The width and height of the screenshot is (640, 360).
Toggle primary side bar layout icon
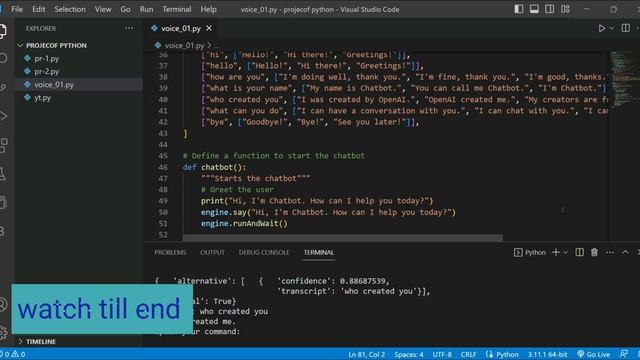tap(519, 9)
